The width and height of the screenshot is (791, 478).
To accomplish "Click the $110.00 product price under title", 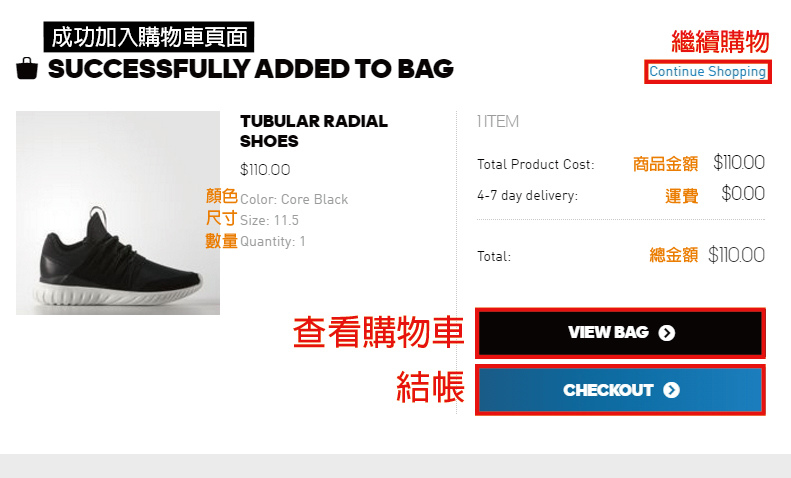I will click(x=265, y=169).
